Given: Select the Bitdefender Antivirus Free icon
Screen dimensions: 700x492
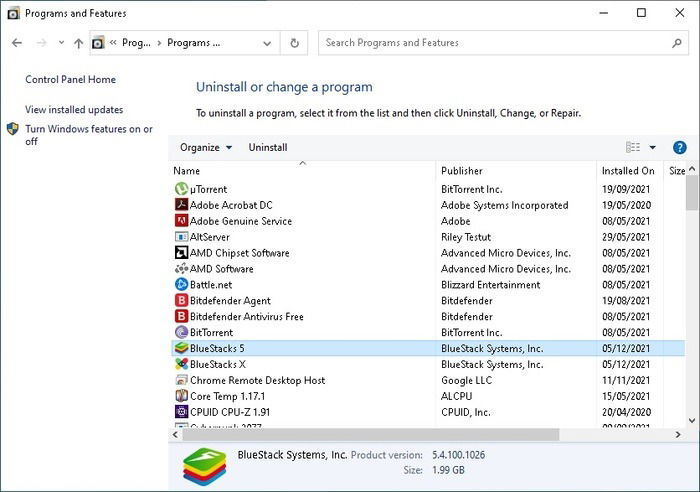Looking at the screenshot, I should [181, 316].
